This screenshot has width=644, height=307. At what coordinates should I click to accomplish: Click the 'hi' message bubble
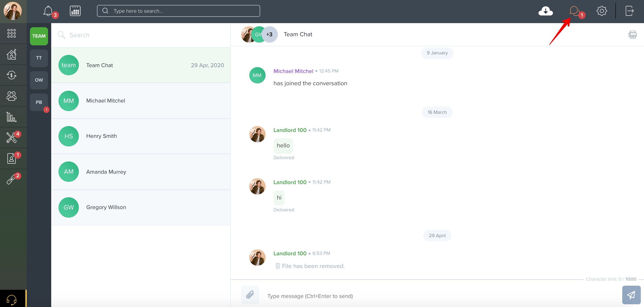point(279,198)
